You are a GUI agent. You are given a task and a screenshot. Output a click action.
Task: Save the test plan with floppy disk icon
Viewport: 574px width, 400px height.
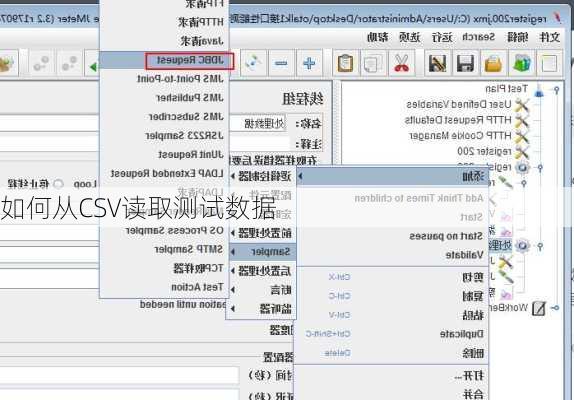click(465, 64)
